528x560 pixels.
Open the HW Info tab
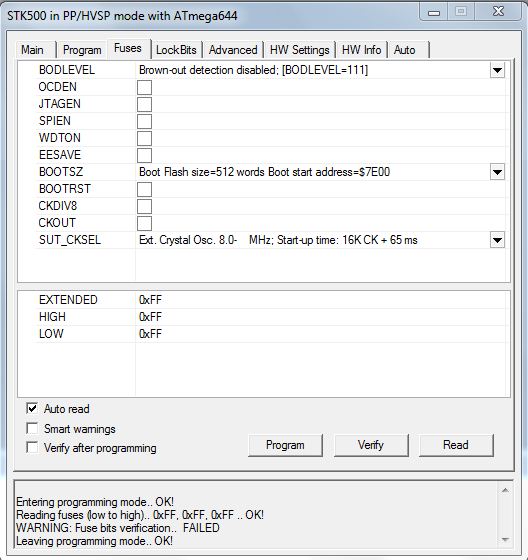(x=362, y=50)
